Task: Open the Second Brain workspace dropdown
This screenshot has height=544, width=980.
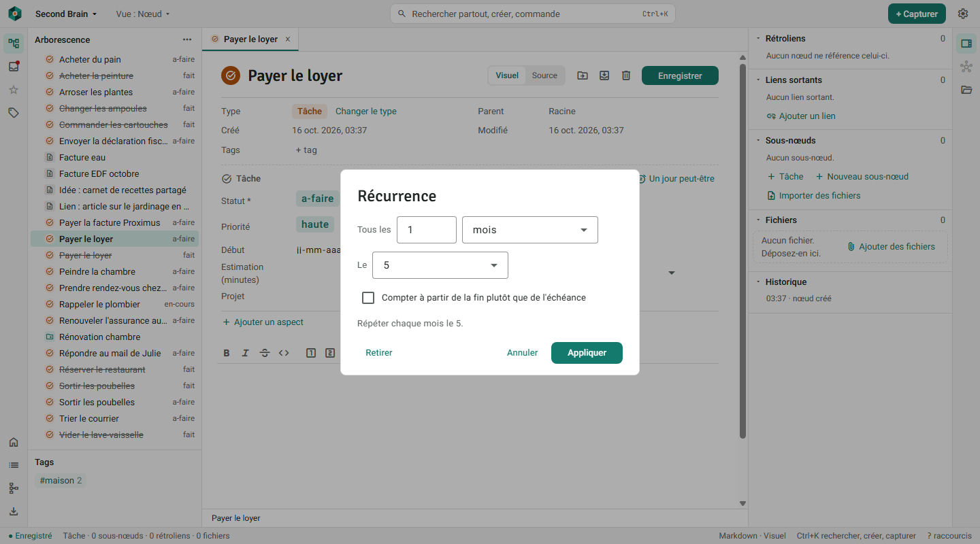Action: pyautogui.click(x=66, y=14)
